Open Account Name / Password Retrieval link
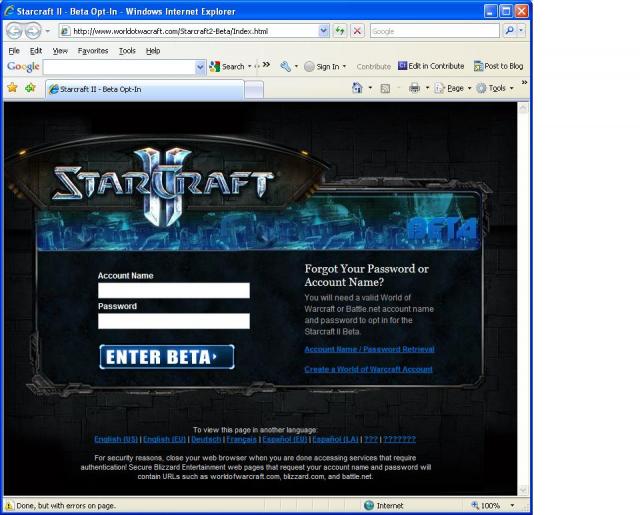The image size is (640, 515). tap(369, 349)
